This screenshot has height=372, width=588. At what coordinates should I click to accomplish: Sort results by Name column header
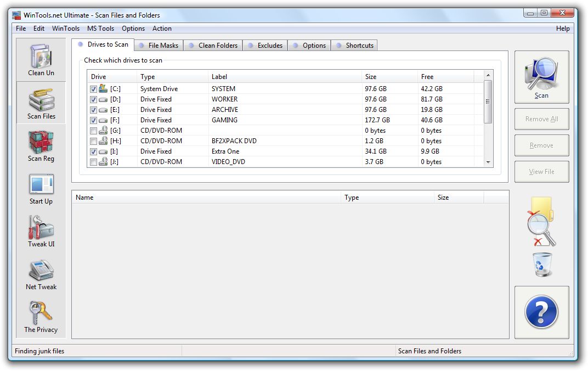click(x=206, y=198)
